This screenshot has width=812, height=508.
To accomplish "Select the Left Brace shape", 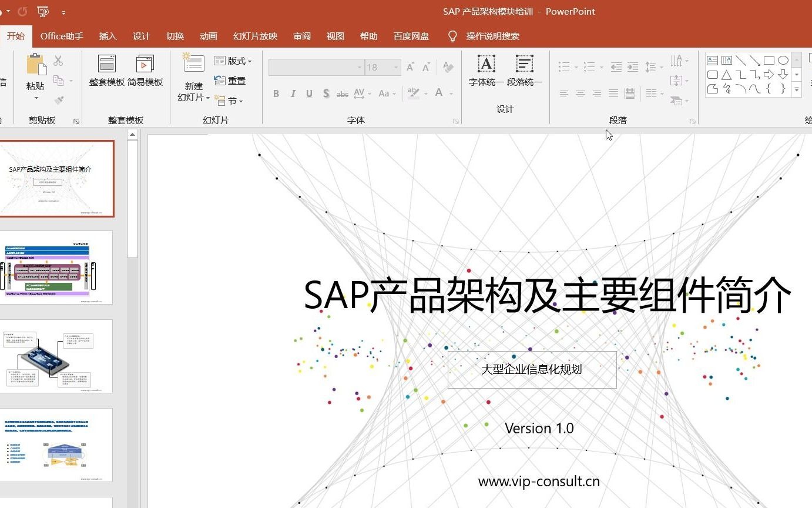I will click(x=769, y=89).
